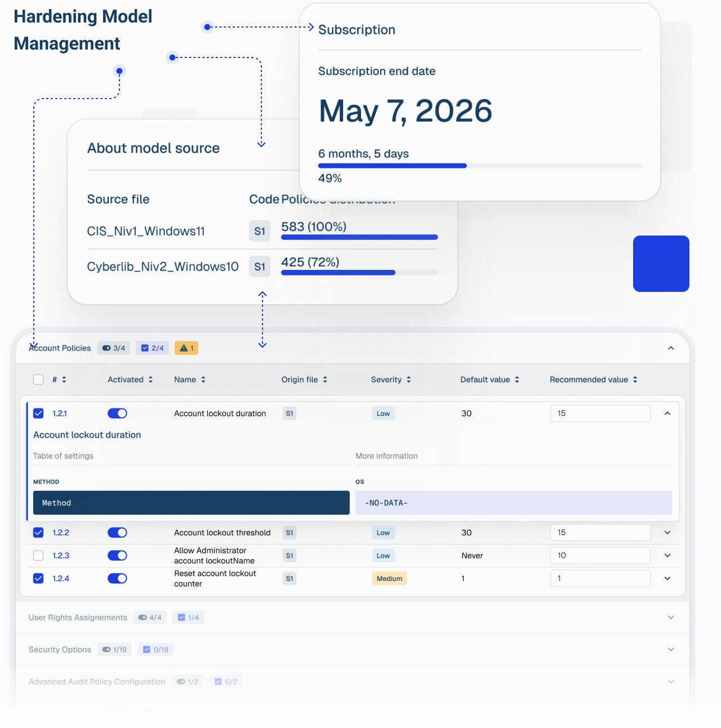This screenshot has width=721, height=728.
Task: Check the checkbox for policy 1.2.3
Action: pos(38,555)
